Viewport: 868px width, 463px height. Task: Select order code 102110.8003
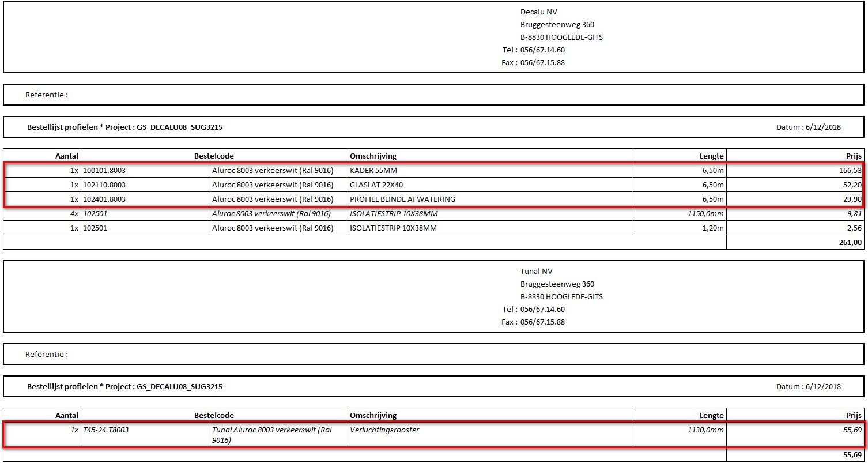(104, 185)
